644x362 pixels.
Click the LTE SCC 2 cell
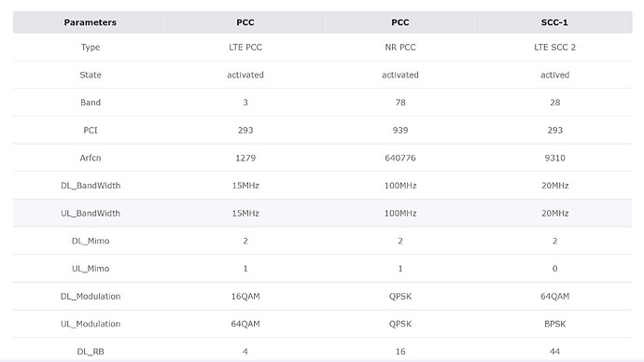[554, 48]
